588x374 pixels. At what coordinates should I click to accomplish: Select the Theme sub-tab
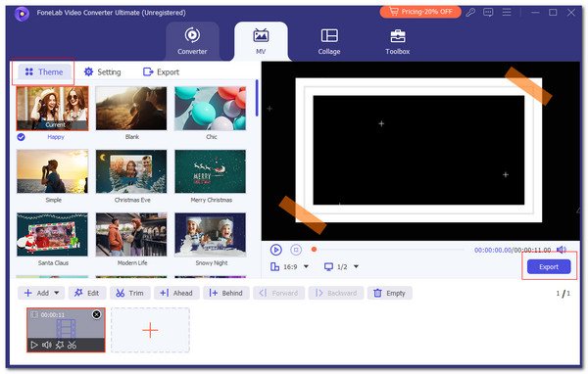(44, 71)
